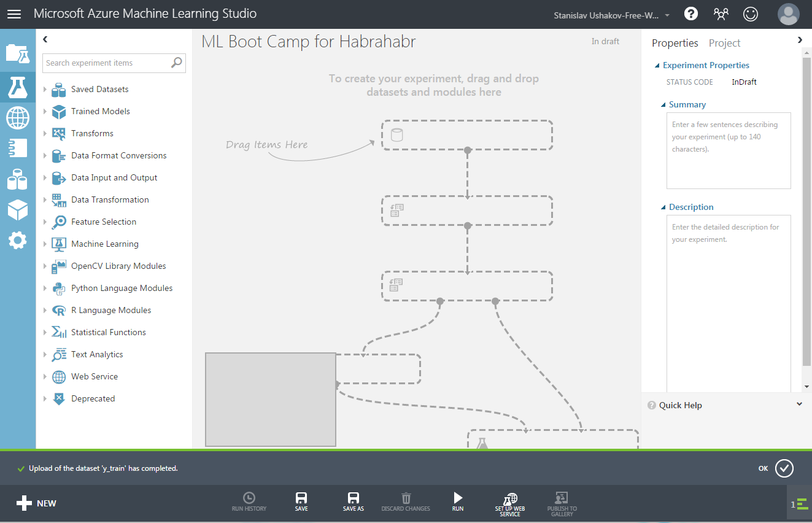This screenshot has width=812, height=523.
Task: Switch to the Project tab
Action: [x=724, y=43]
